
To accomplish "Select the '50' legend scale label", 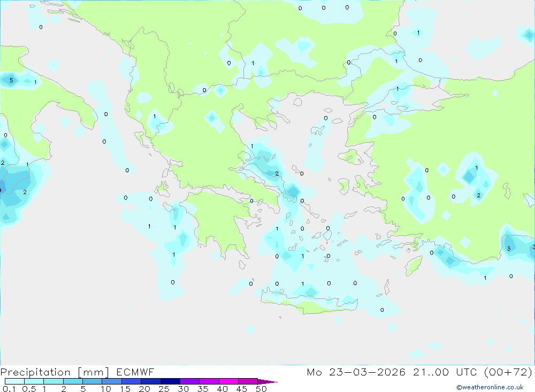I will click(x=261, y=389).
